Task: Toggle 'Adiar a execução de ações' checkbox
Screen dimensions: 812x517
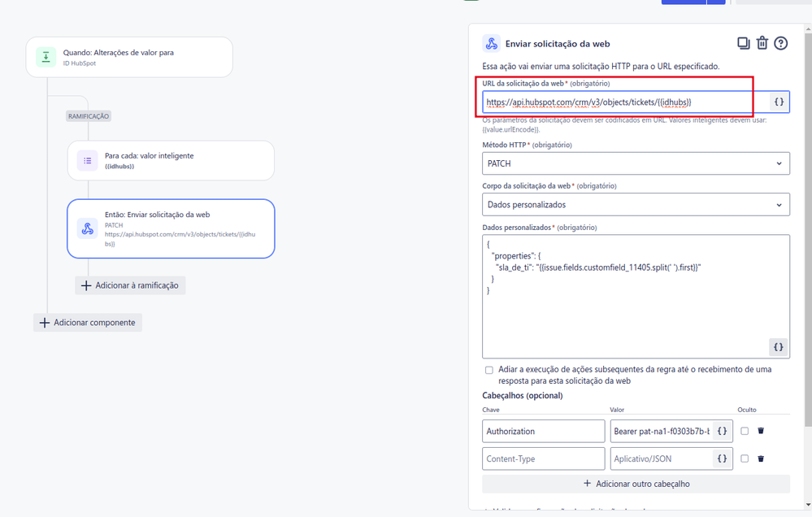Action: [489, 370]
